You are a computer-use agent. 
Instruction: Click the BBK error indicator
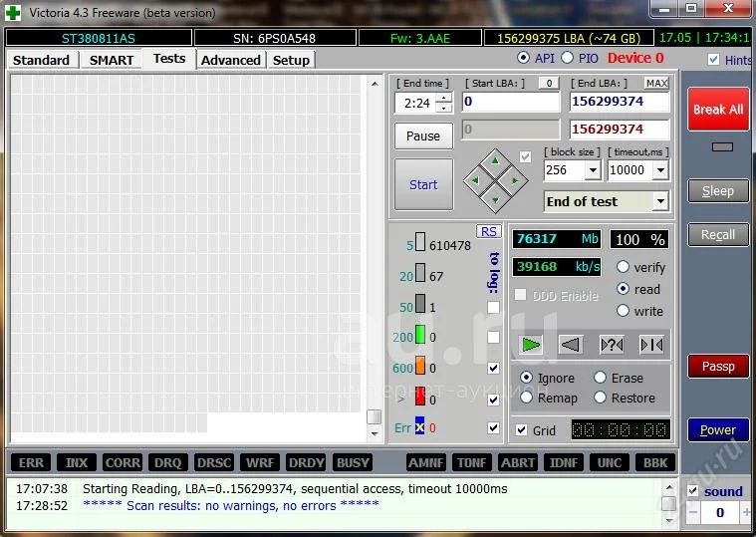point(655,462)
